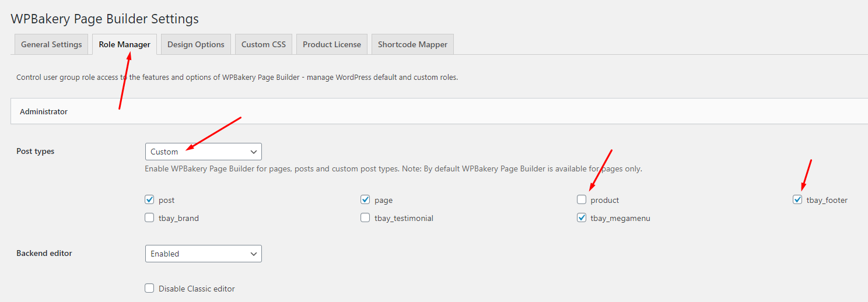Tick the tbay_testimonial checkbox

[365, 217]
